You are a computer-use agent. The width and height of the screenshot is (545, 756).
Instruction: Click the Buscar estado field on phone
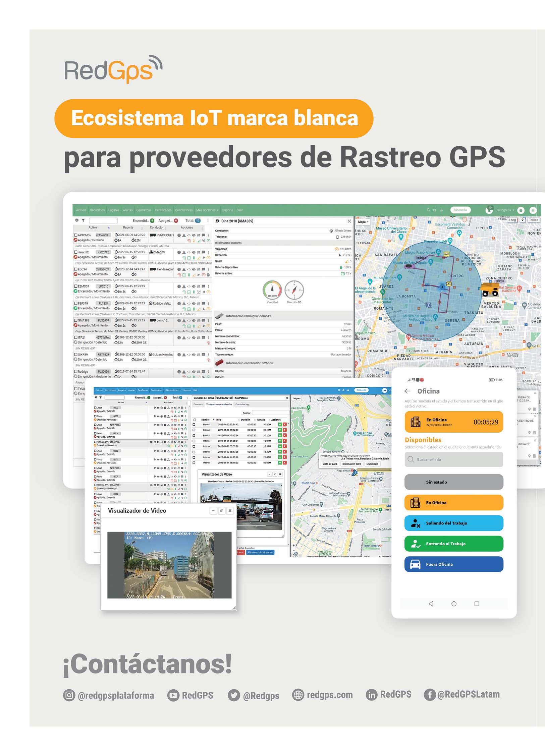(x=454, y=459)
